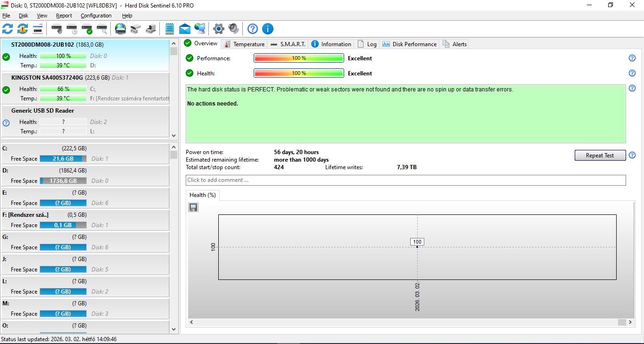Click the Performance 100 % gradient bar
Screen dimensions: 644x344
coord(299,58)
